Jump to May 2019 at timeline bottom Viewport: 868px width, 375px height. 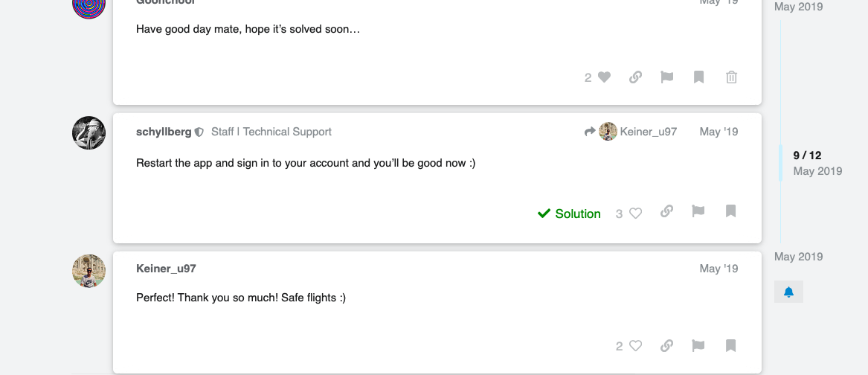click(798, 257)
